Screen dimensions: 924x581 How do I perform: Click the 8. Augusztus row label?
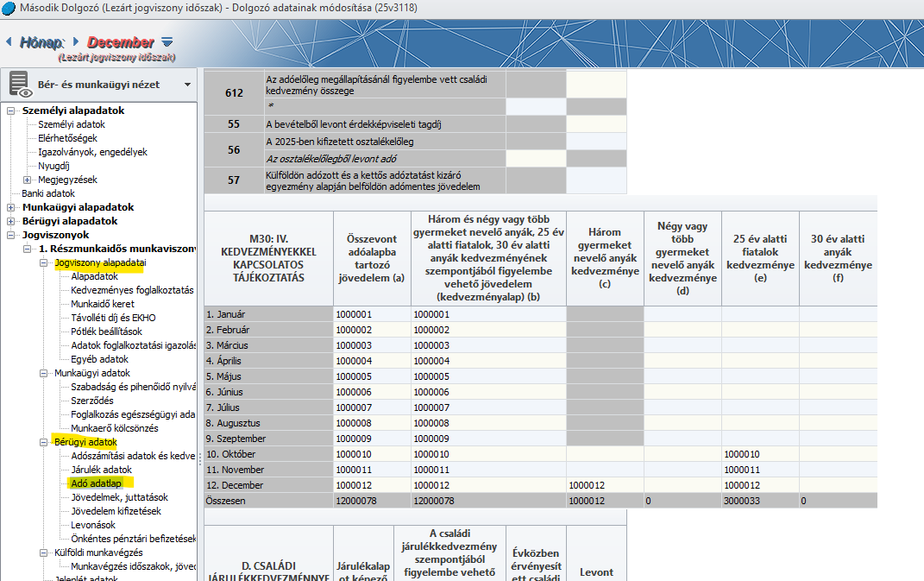click(x=268, y=424)
